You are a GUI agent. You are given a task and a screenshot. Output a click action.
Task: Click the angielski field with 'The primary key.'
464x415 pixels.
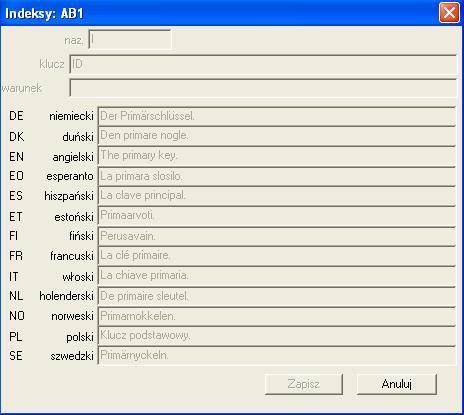point(277,156)
